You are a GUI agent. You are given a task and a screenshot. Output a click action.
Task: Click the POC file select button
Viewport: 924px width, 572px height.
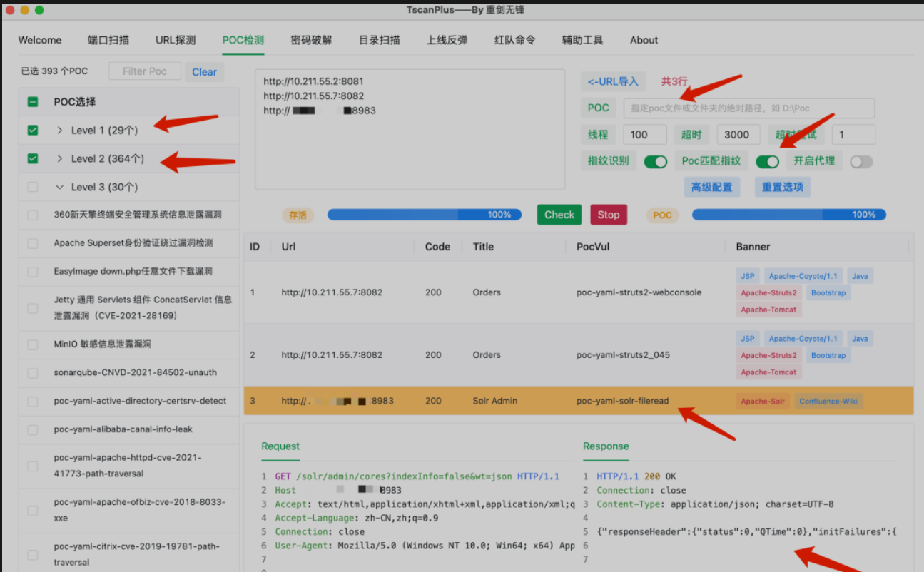point(598,108)
